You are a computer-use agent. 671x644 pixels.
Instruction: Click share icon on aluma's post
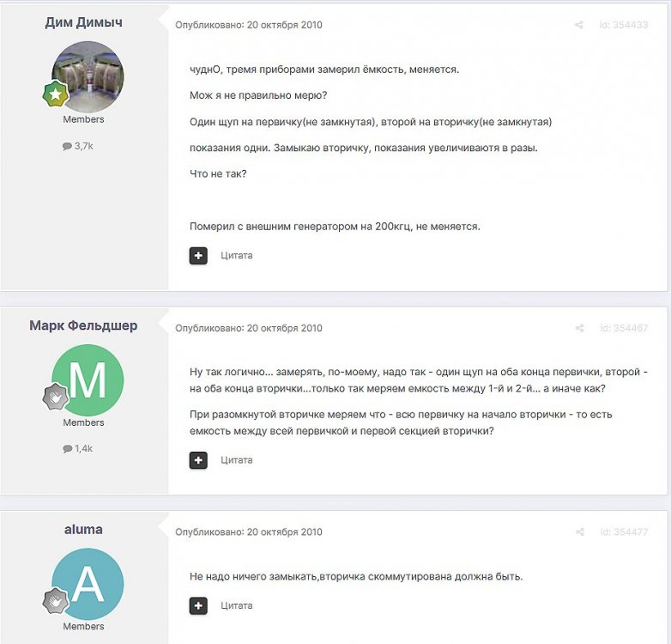pos(579,532)
